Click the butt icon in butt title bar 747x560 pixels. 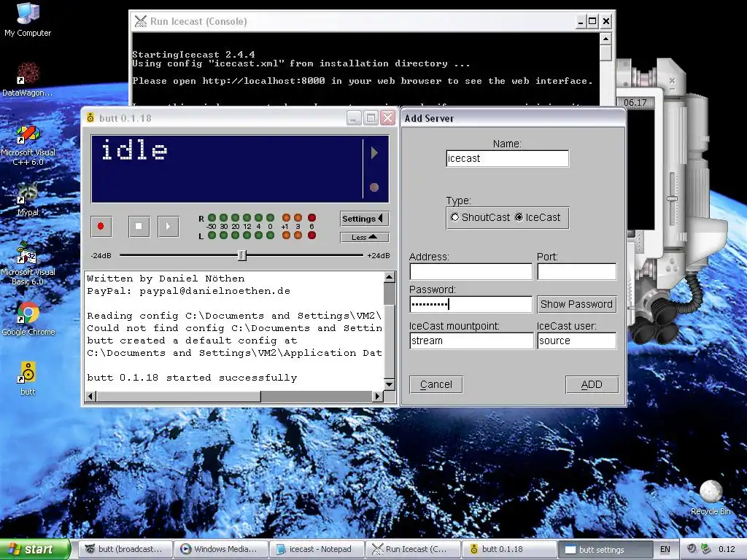pyautogui.click(x=90, y=117)
